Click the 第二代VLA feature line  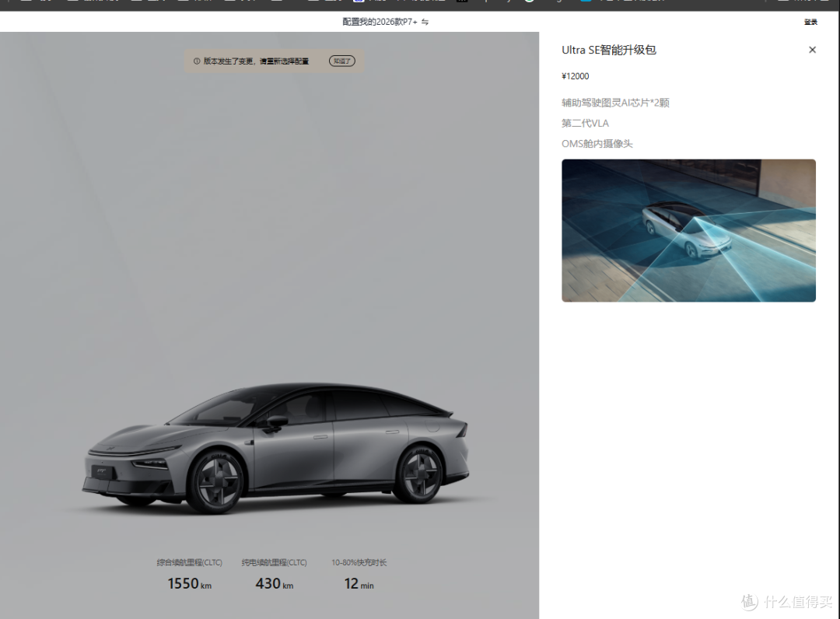click(585, 123)
